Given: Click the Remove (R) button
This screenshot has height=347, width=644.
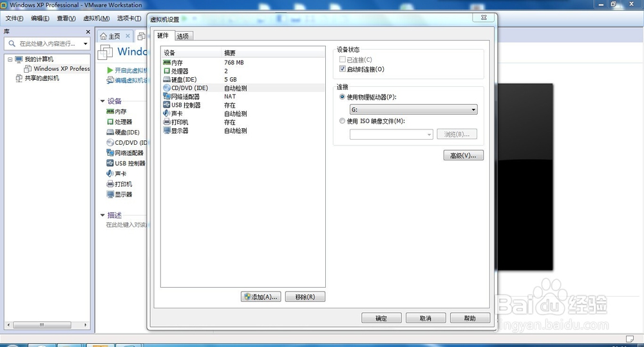Looking at the screenshot, I should [x=305, y=297].
